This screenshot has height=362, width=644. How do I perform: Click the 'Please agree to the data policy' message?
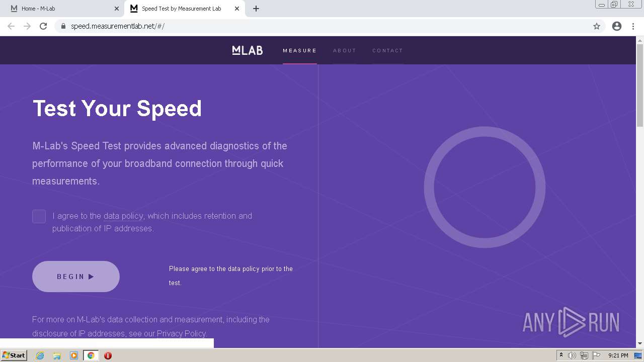point(231,276)
